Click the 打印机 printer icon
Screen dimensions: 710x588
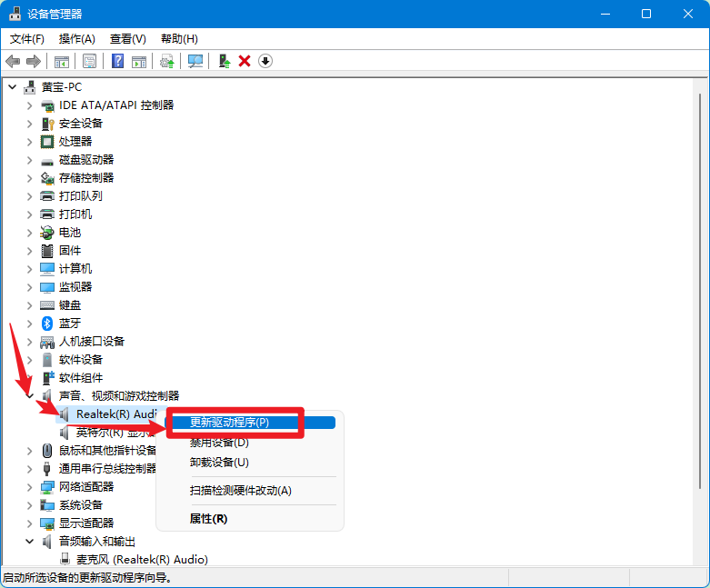(47, 214)
